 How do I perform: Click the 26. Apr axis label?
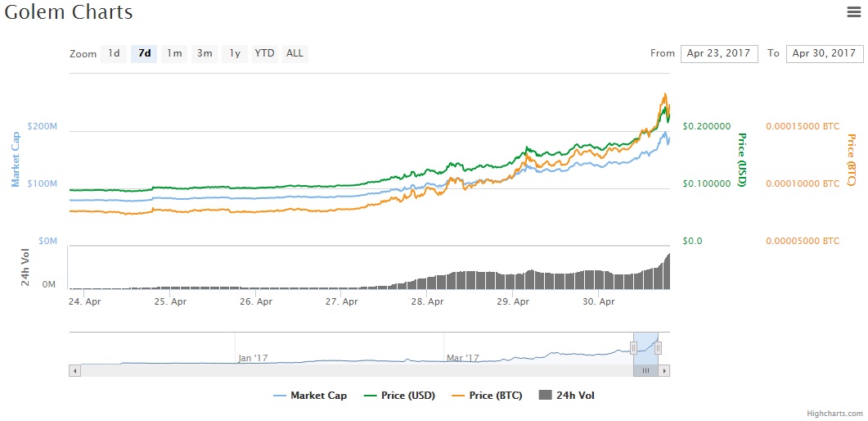(256, 302)
